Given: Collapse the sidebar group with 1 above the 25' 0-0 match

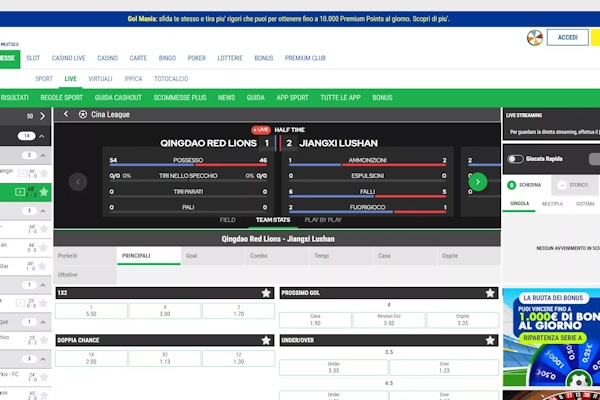Looking at the screenshot, I should (43, 285).
